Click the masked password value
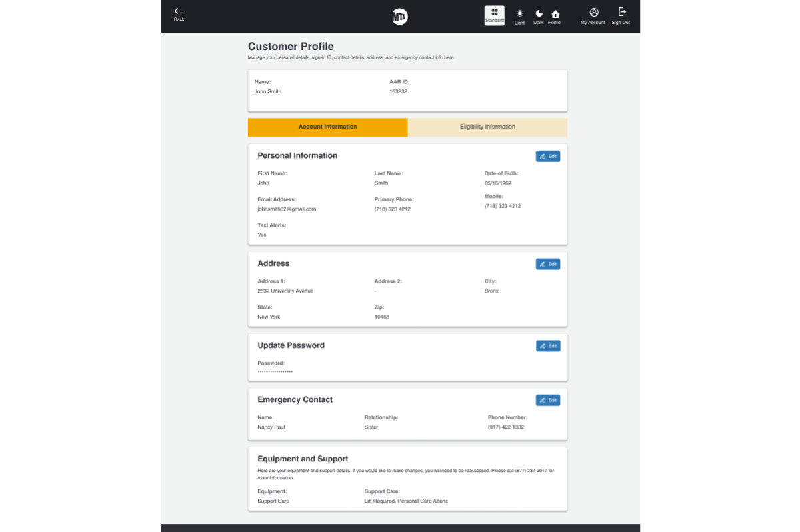This screenshot has width=800, height=532. (275, 372)
